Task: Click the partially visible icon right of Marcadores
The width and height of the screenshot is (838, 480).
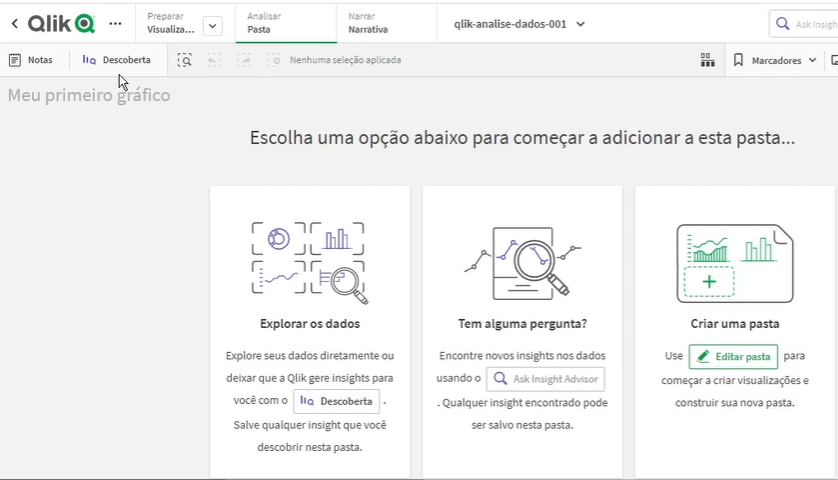Action: point(834,60)
